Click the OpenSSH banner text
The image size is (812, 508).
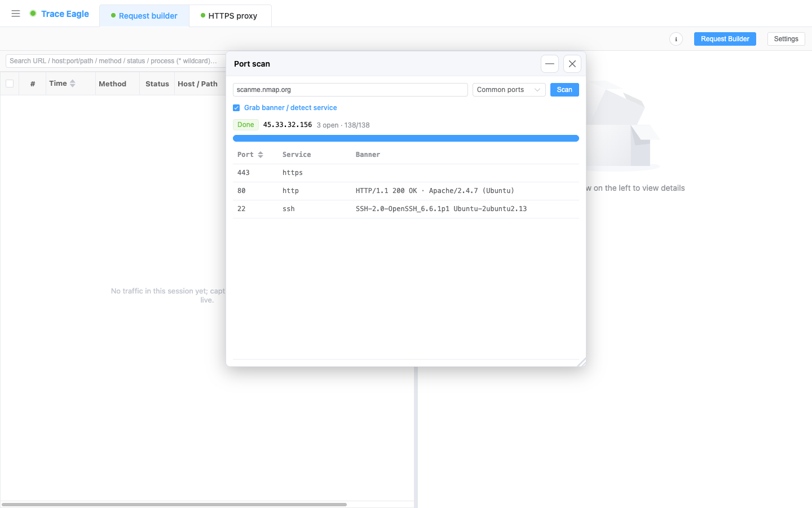point(442,209)
